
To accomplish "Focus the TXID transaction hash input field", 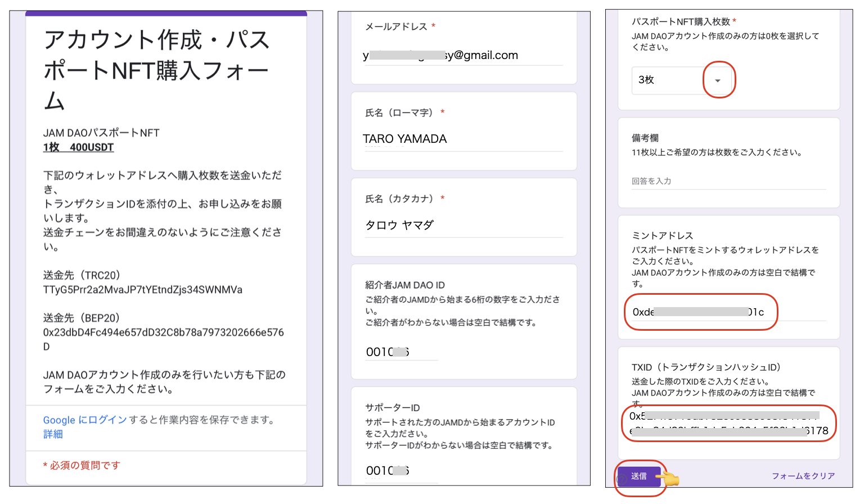I will (728, 424).
